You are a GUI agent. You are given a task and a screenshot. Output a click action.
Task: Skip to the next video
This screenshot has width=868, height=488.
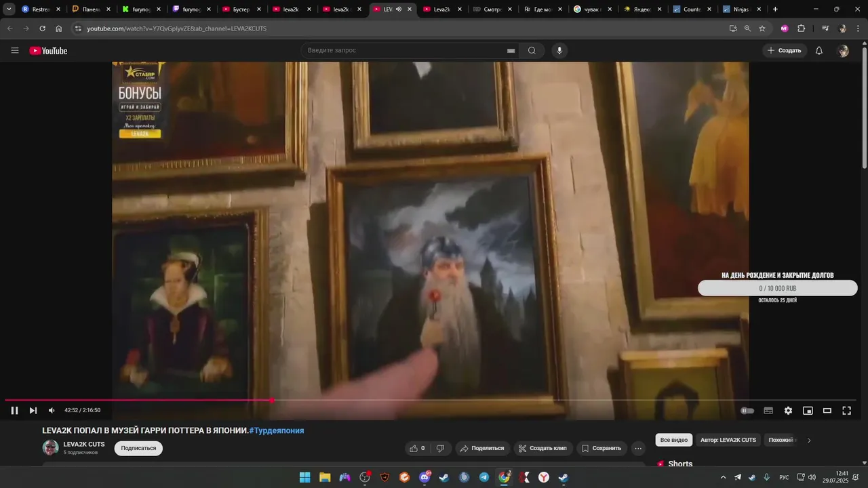tap(33, 410)
